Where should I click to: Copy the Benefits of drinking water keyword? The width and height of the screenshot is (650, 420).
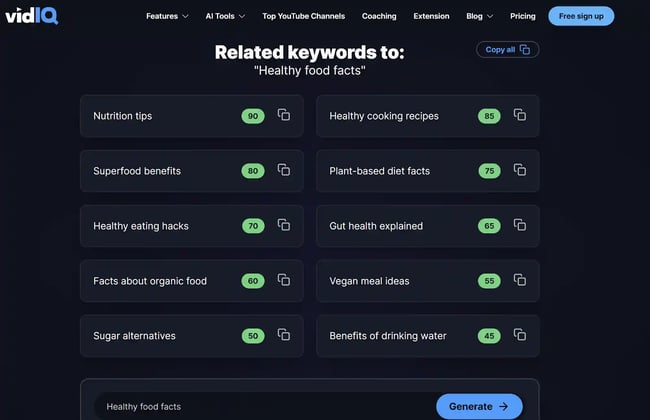[520, 335]
